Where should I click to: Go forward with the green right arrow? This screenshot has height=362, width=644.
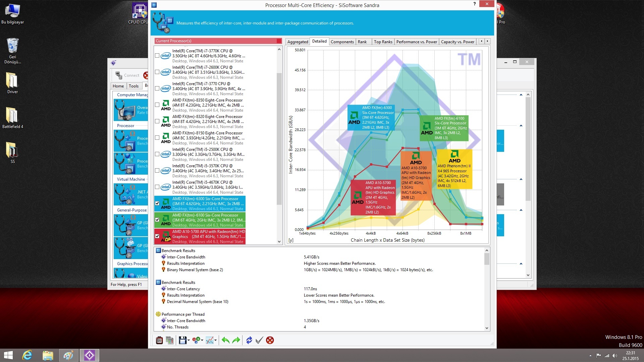236,341
